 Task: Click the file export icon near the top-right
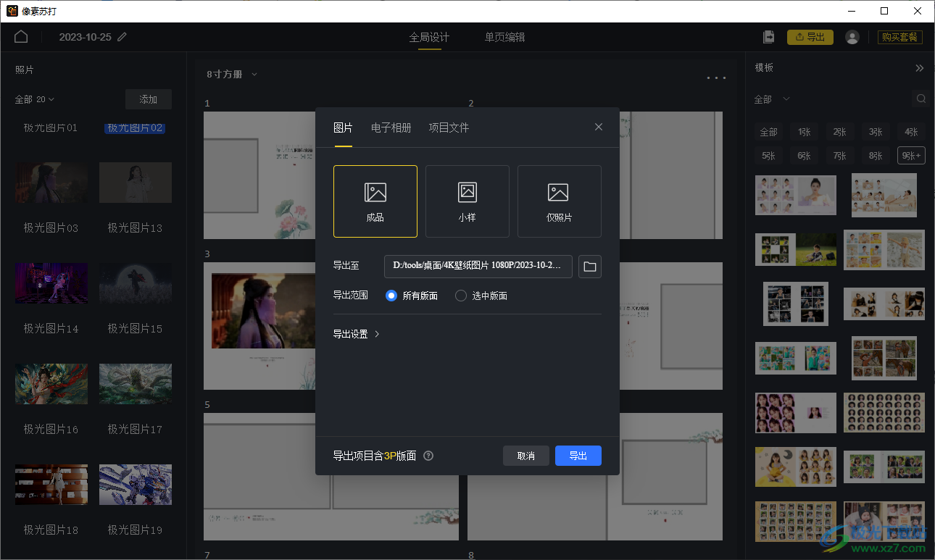[x=769, y=37]
